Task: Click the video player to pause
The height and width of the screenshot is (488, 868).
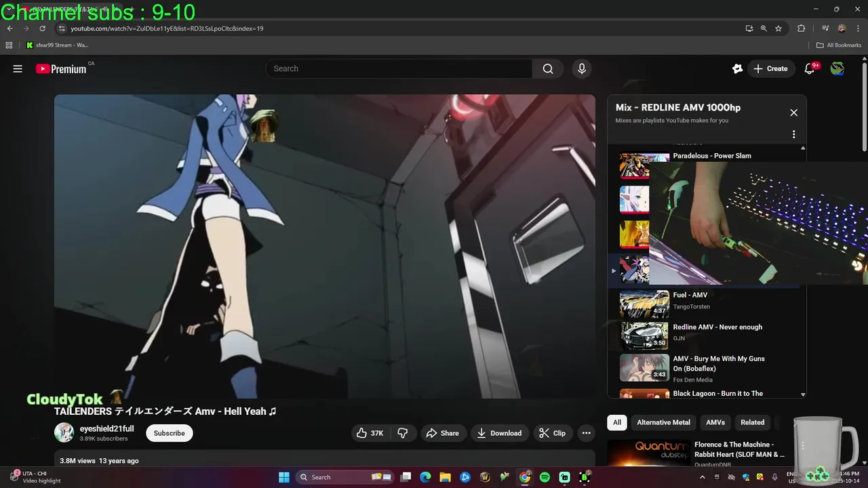Action: 325,246
